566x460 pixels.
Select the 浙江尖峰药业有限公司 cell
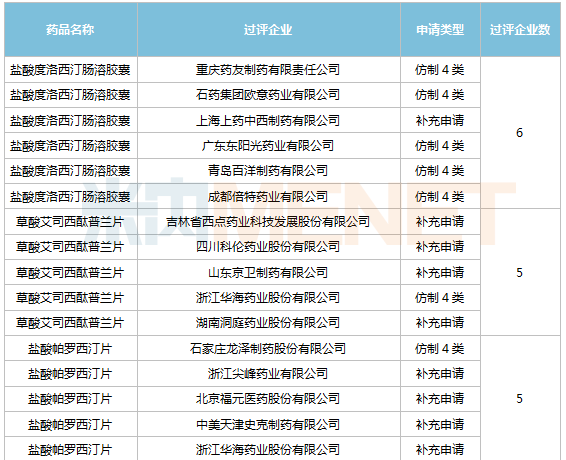269,374
